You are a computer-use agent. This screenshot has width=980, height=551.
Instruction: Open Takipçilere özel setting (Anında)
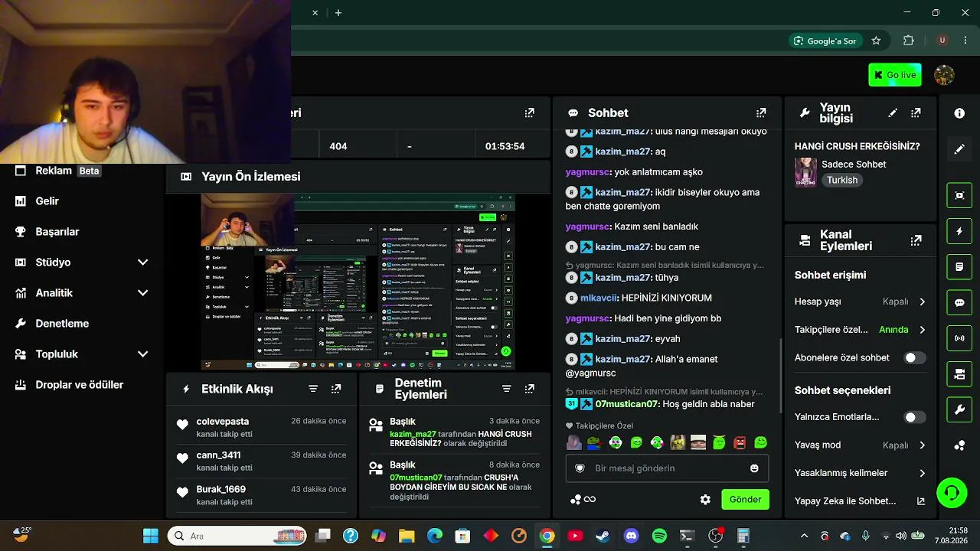click(860, 330)
